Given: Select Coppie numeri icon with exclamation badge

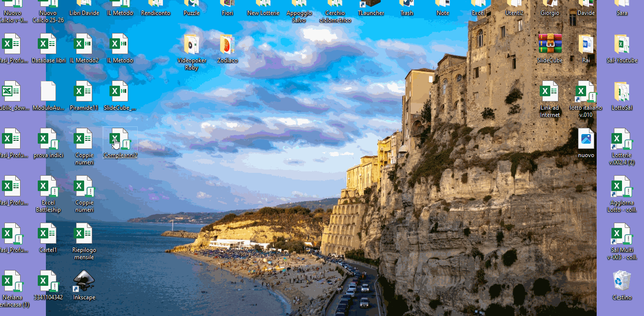Looking at the screenshot, I should coord(84,186).
